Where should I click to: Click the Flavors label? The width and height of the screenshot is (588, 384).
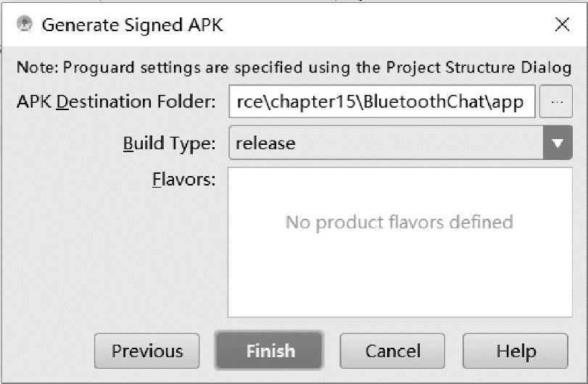(x=183, y=180)
